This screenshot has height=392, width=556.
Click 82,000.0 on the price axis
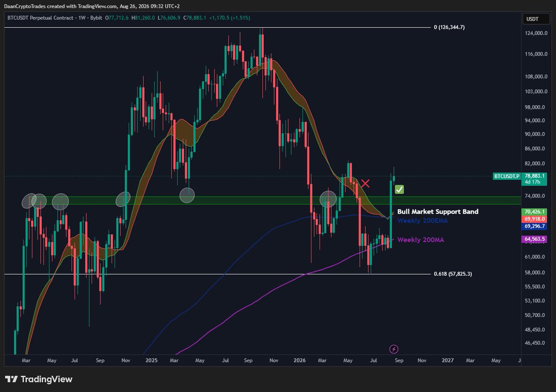(x=535, y=164)
